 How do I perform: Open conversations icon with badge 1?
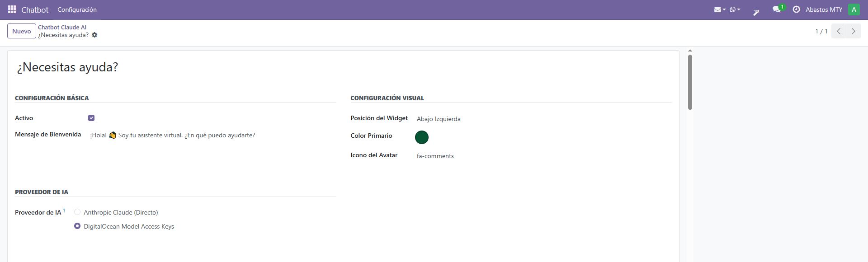coord(777,9)
